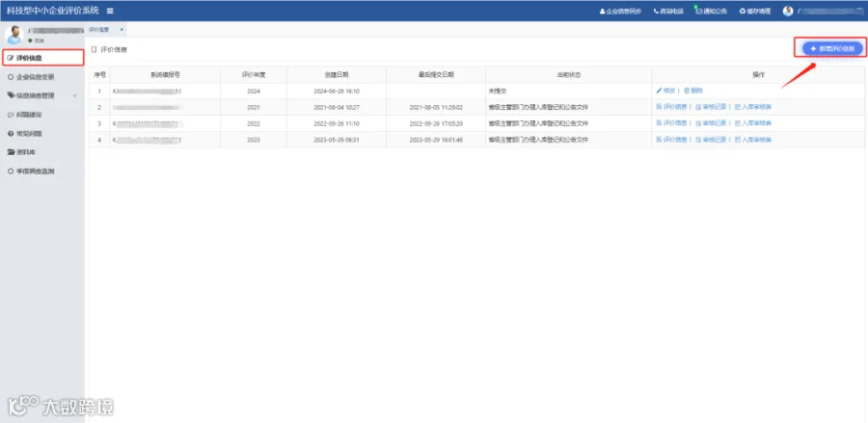Screen dimensions: 868x423
Task: Open 入库审核表 link in the 2023 row
Action: [753, 140]
